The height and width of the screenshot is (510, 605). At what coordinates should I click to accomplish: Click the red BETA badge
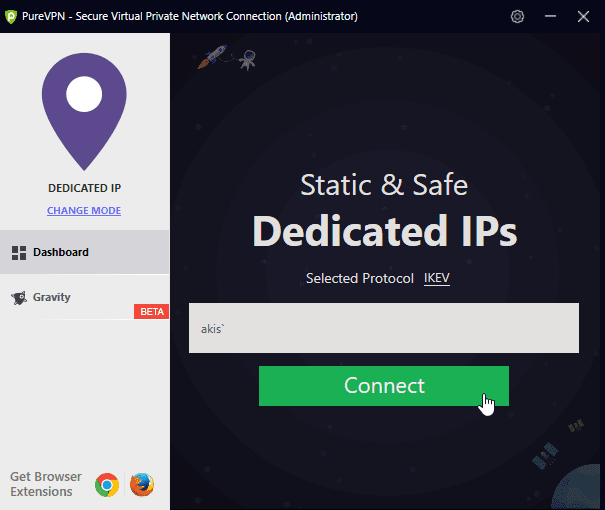152,311
